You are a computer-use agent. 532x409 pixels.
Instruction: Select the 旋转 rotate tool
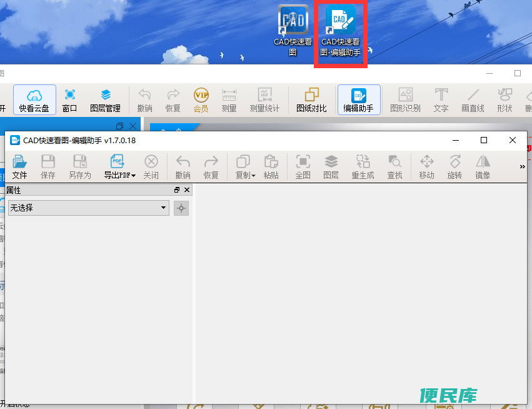point(455,166)
